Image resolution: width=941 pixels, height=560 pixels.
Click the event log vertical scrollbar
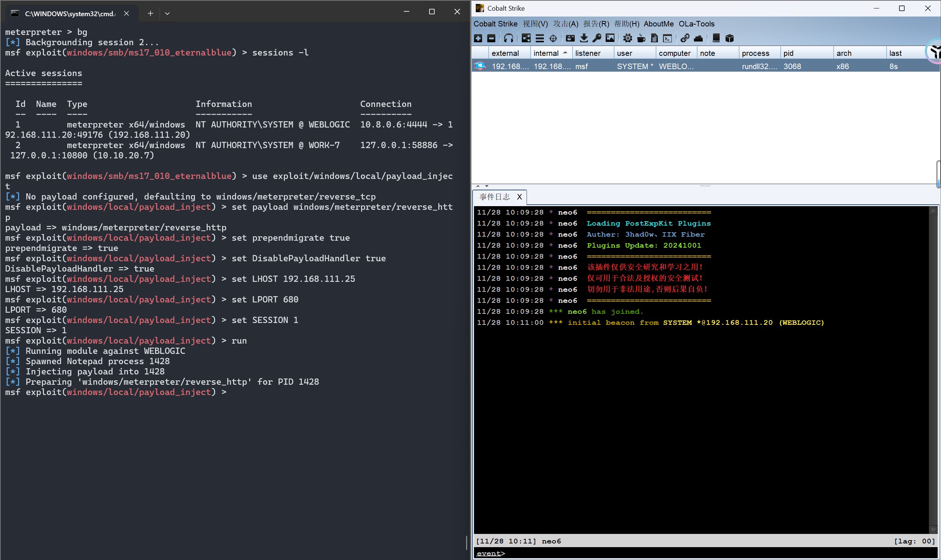tap(933, 370)
